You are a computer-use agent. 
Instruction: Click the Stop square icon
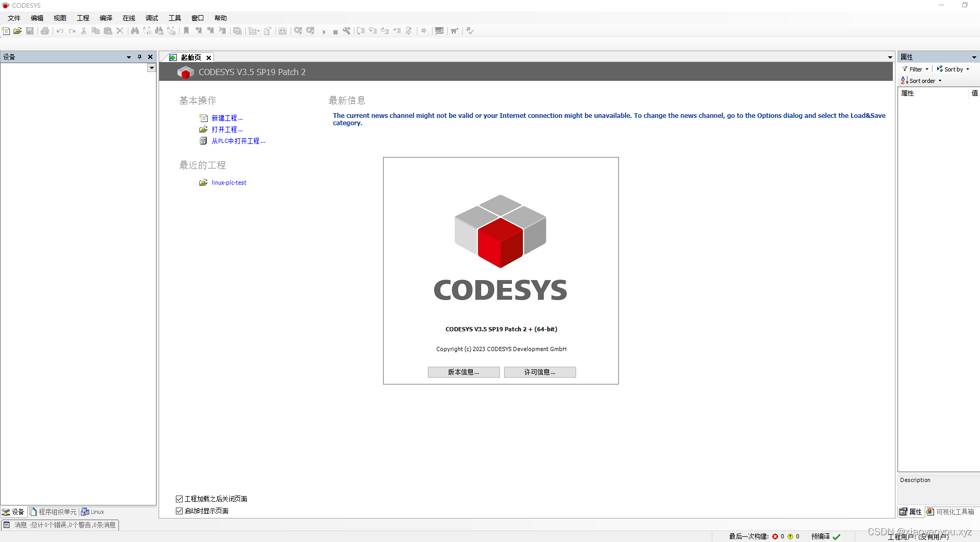coord(335,32)
